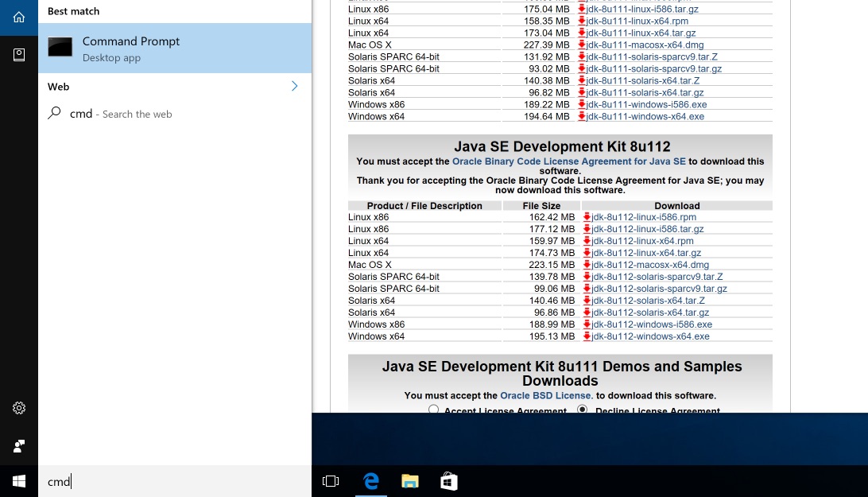
Task: Click the magnifier icon beside cmd web search
Action: (54, 113)
